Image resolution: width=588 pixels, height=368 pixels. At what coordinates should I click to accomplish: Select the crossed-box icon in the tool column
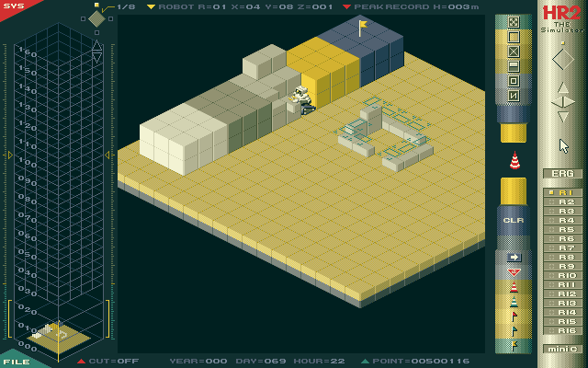[x=514, y=52]
